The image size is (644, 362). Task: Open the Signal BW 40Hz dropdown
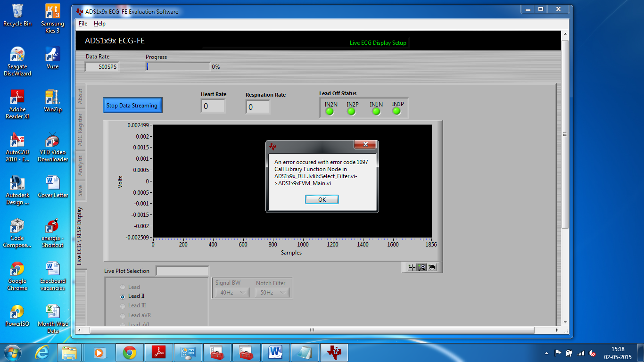[x=233, y=293]
